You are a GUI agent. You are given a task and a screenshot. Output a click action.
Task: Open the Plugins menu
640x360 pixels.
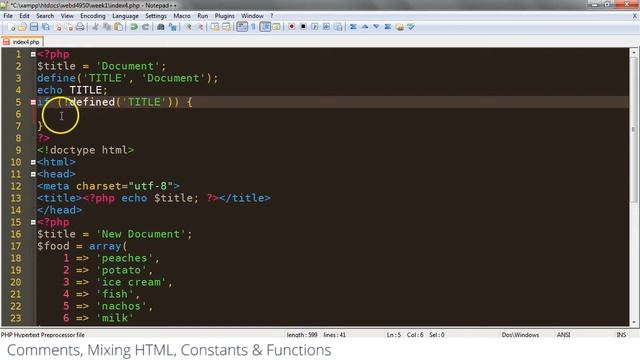(224, 16)
